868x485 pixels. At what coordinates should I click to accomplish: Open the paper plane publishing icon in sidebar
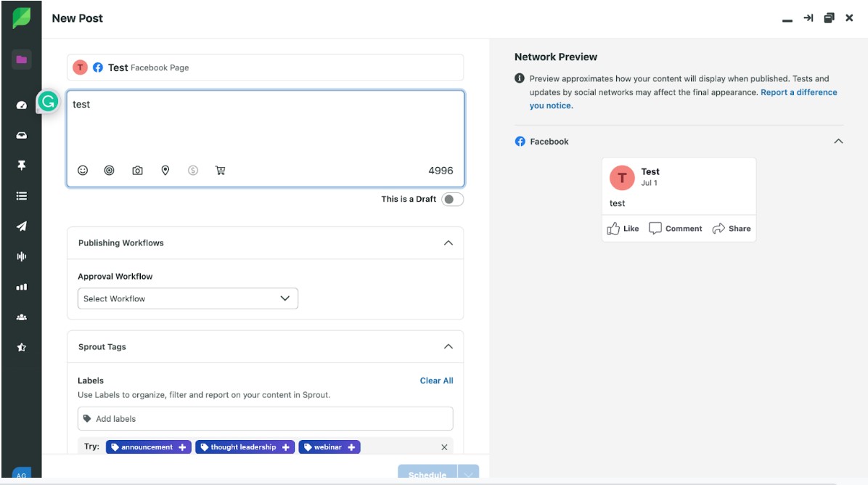(x=20, y=226)
